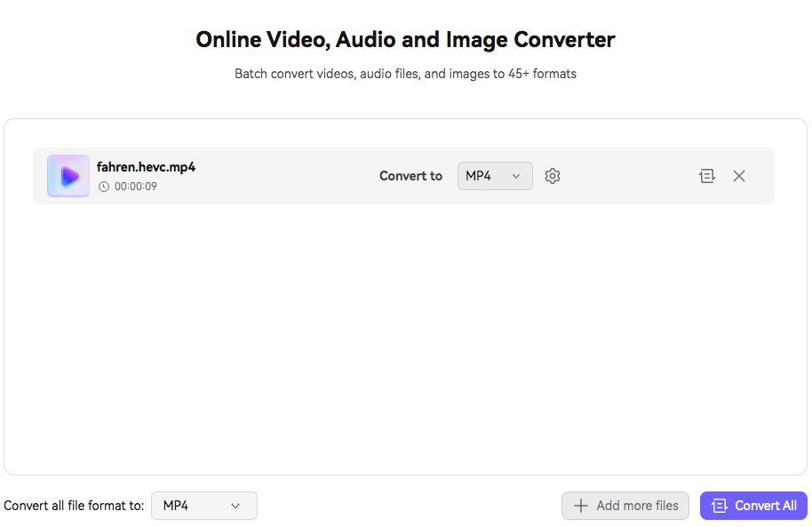Click the Convert to label

(410, 176)
